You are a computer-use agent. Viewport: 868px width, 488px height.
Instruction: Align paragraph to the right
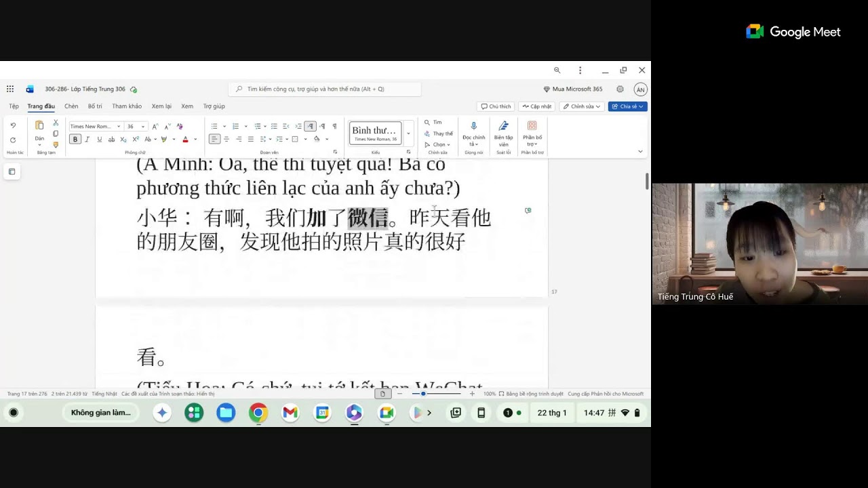pyautogui.click(x=239, y=139)
